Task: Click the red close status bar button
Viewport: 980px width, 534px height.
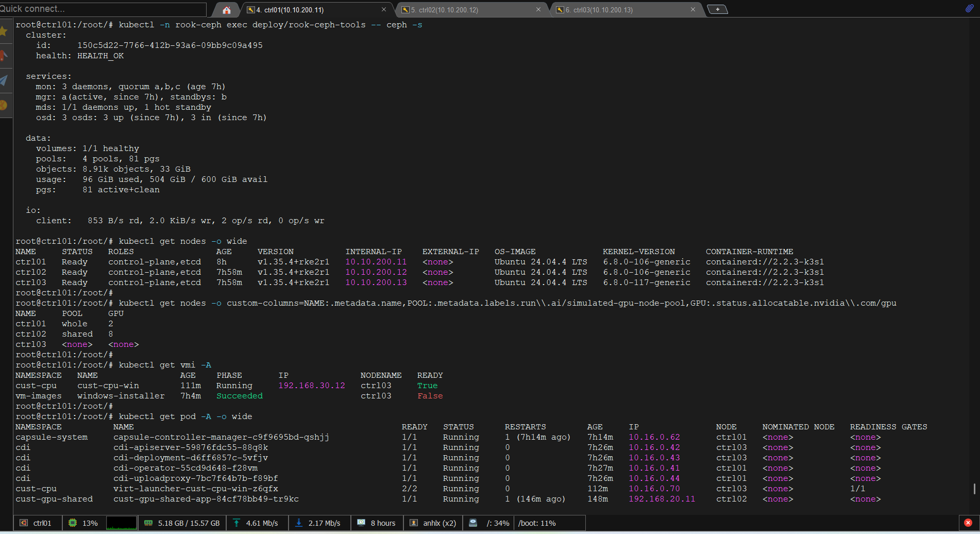Action: point(968,523)
